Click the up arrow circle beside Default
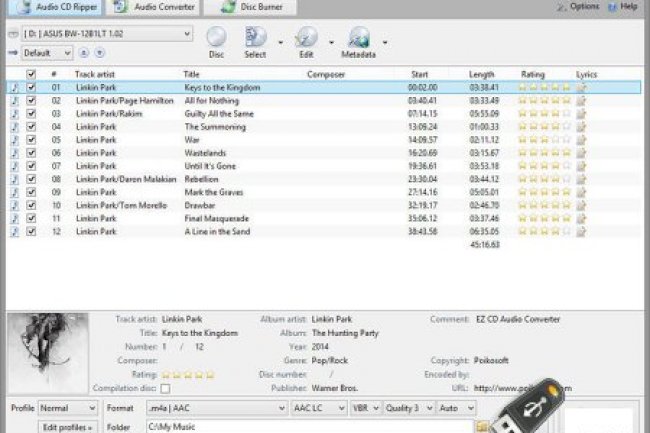 (84, 53)
